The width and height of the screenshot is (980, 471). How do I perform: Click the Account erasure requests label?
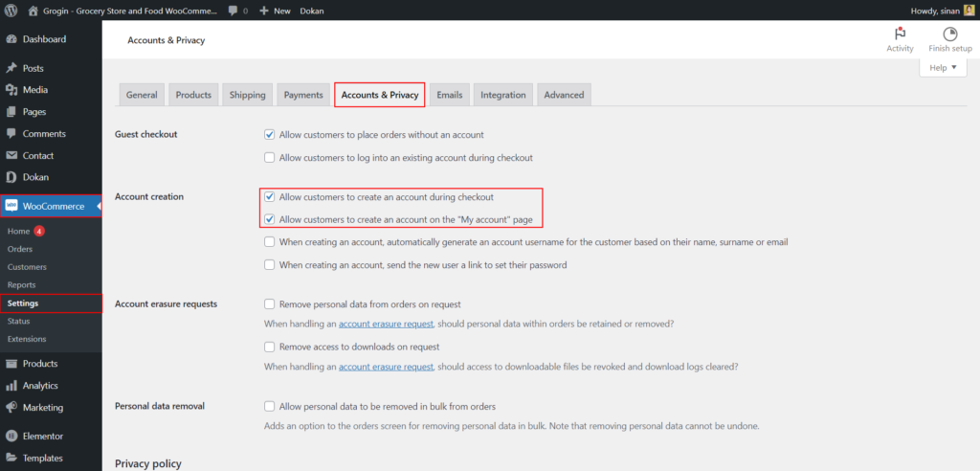167,304
